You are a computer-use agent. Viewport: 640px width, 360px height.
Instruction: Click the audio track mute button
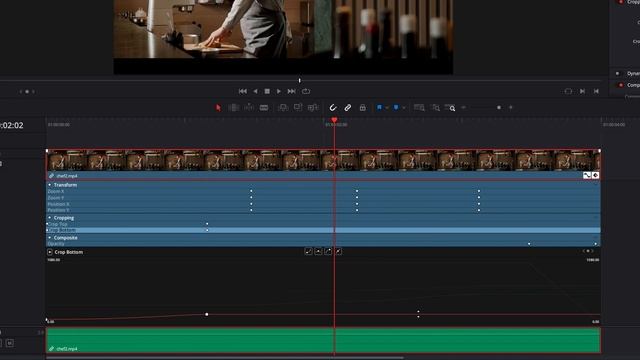(10, 343)
